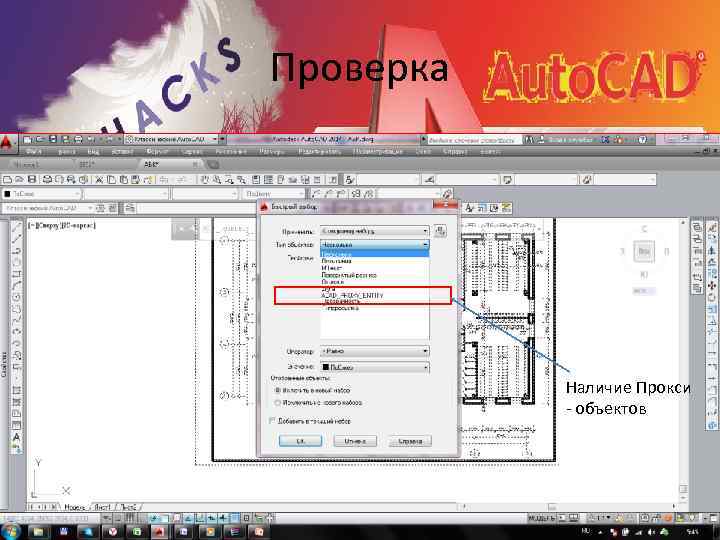Click Copy icon in standard toolbar
The image size is (720, 540).
(111, 180)
